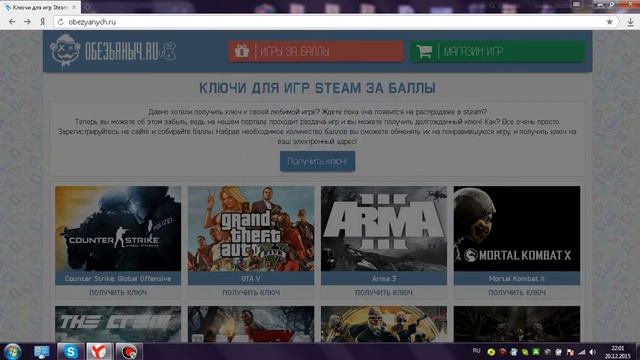Select the 'Ключи для игр Steam' browser tab
Image resolution: width=640 pixels, height=360 pixels.
[x=40, y=7]
